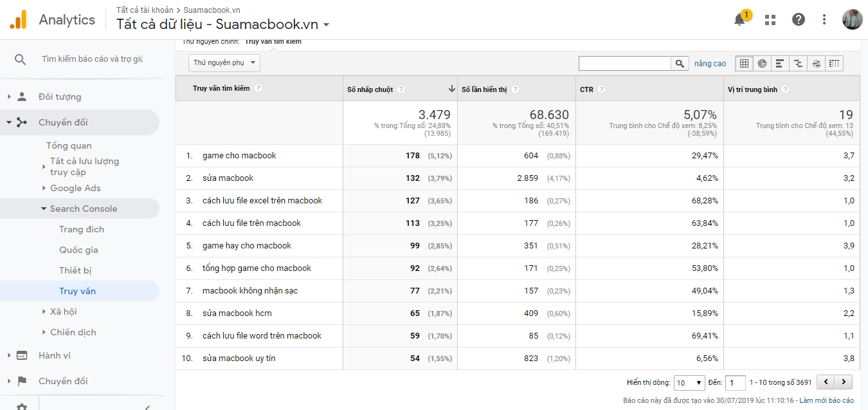Click query 'macbook không nhận sạc'
Screen dimensions: 868x410
(x=250, y=290)
